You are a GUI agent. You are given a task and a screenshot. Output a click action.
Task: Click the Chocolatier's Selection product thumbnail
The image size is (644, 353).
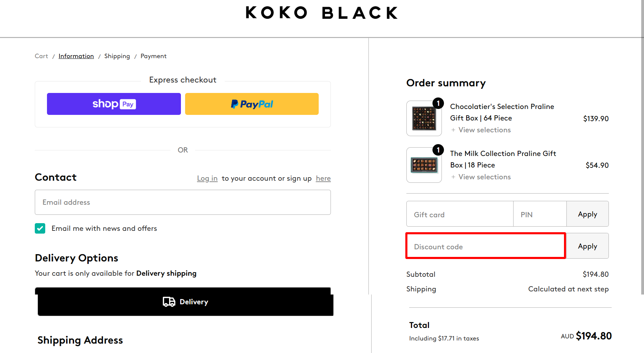click(424, 119)
